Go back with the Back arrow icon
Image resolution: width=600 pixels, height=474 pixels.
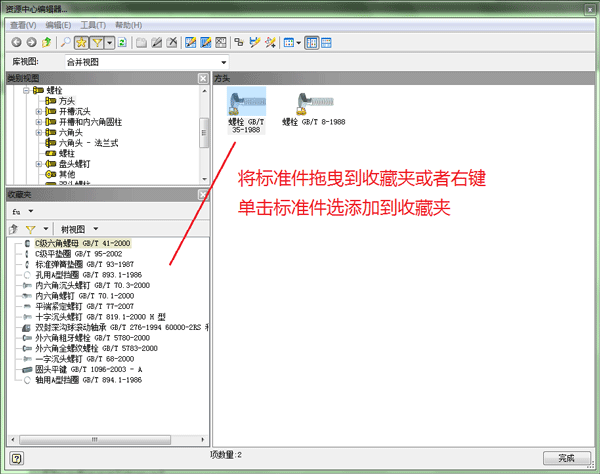(16, 42)
